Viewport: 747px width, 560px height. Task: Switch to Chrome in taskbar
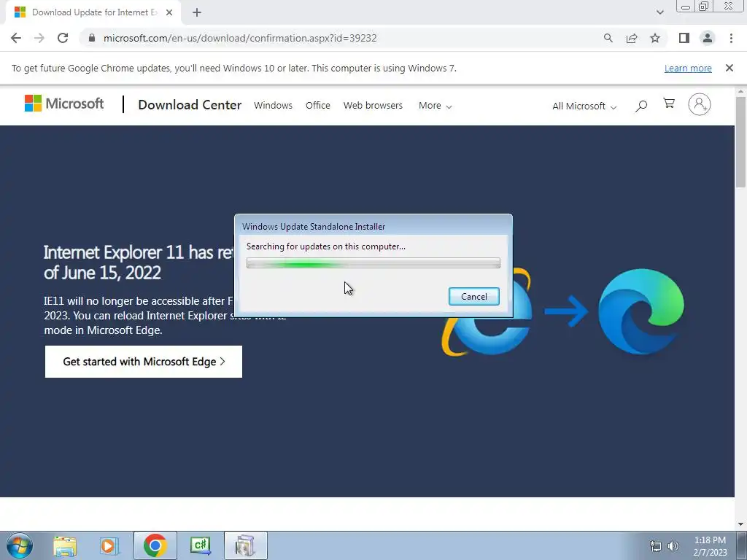155,545
